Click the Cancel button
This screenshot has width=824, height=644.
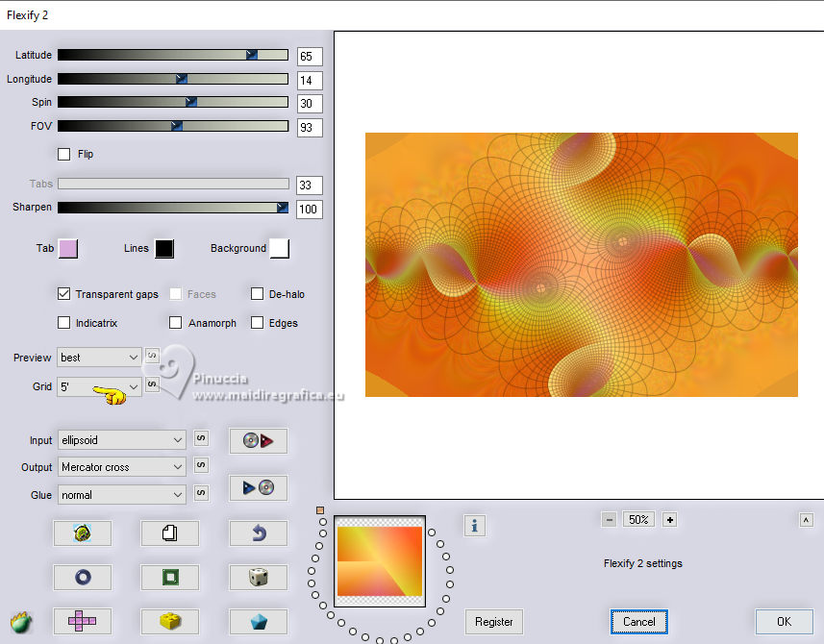click(639, 622)
